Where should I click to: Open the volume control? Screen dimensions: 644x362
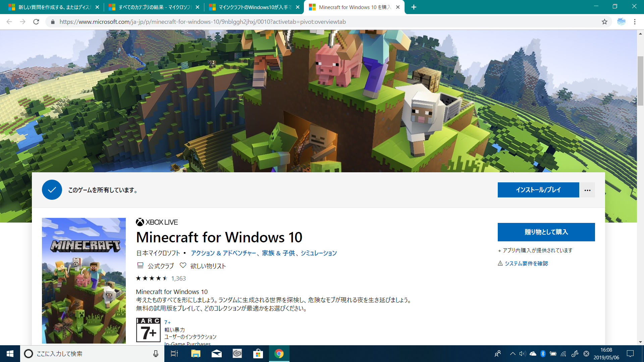[x=522, y=354]
